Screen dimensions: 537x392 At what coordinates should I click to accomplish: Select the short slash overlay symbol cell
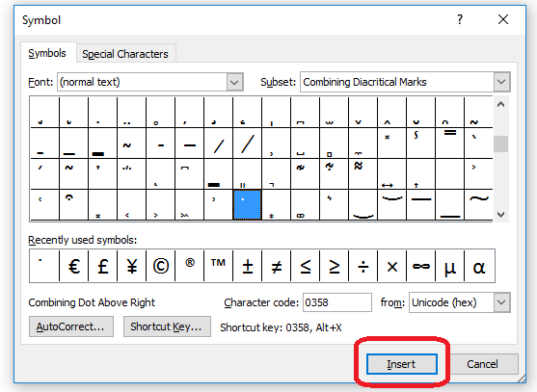pyautogui.click(x=218, y=143)
